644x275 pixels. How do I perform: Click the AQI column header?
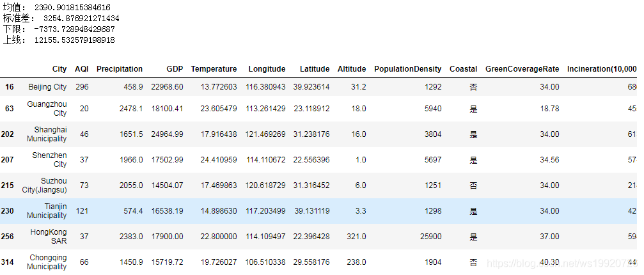pos(82,69)
